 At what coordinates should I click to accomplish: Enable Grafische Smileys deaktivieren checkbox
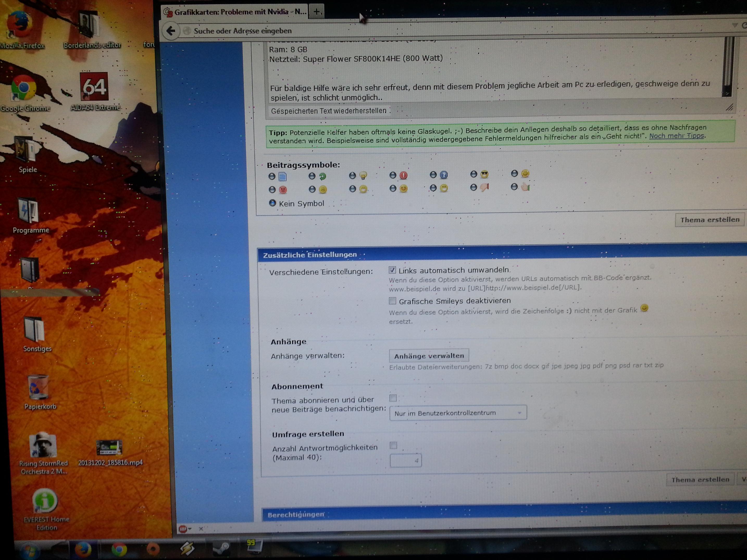[x=393, y=301]
